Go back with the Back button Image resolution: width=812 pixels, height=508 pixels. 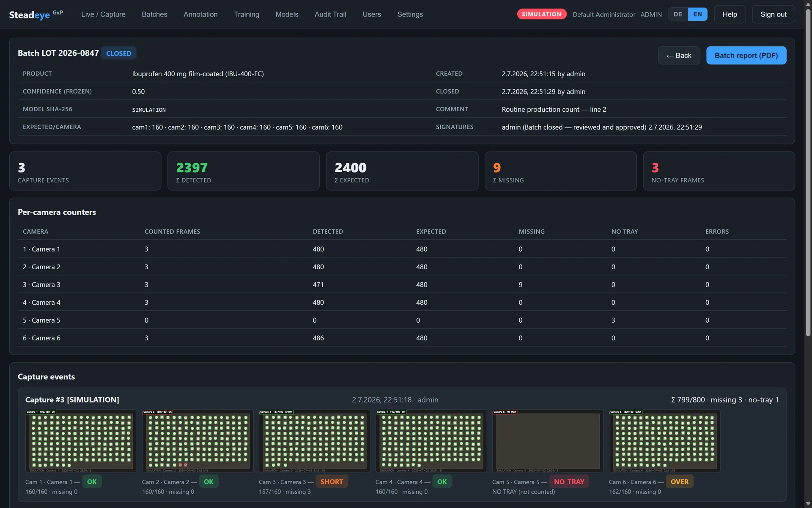coord(679,55)
